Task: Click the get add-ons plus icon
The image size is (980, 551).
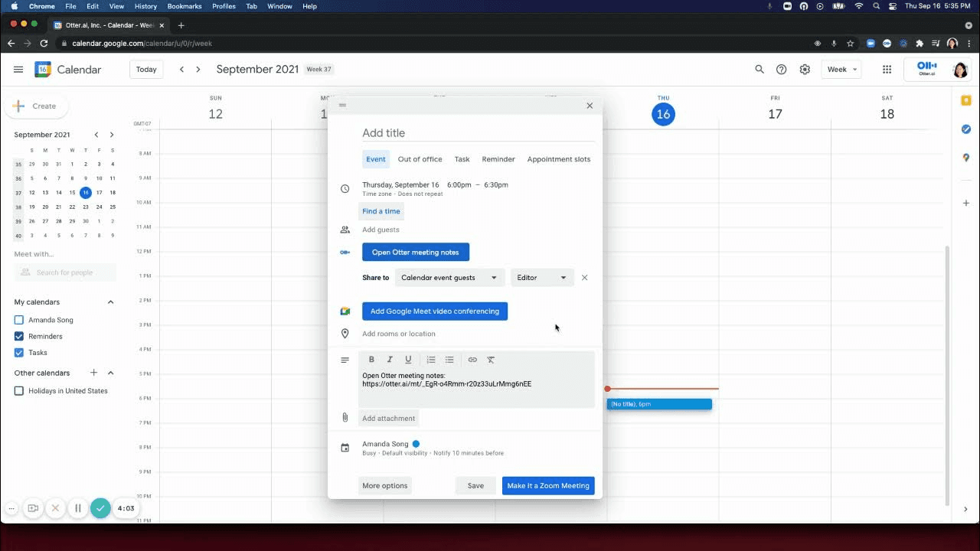Action: (966, 203)
